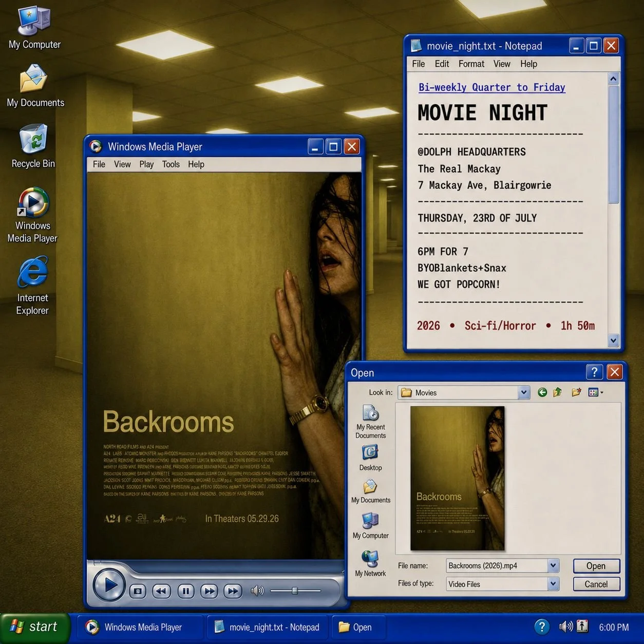
Task: Select My Network in Open dialog sidebar
Action: pyautogui.click(x=370, y=563)
